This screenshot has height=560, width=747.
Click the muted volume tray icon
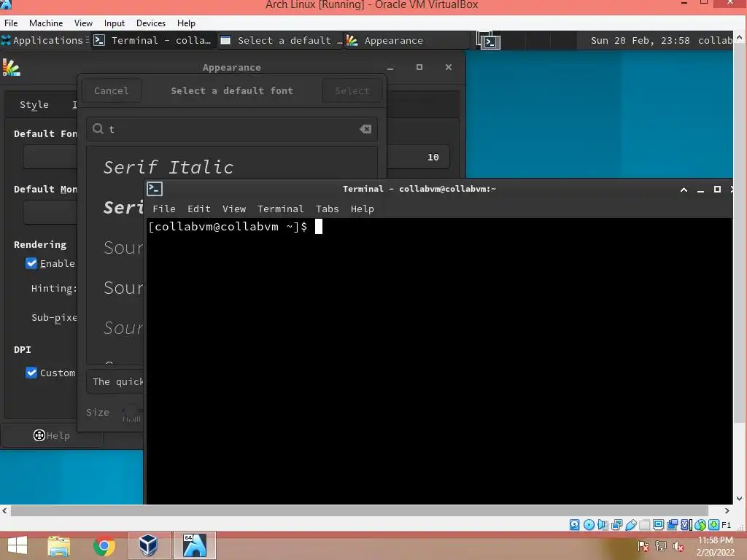click(678, 546)
